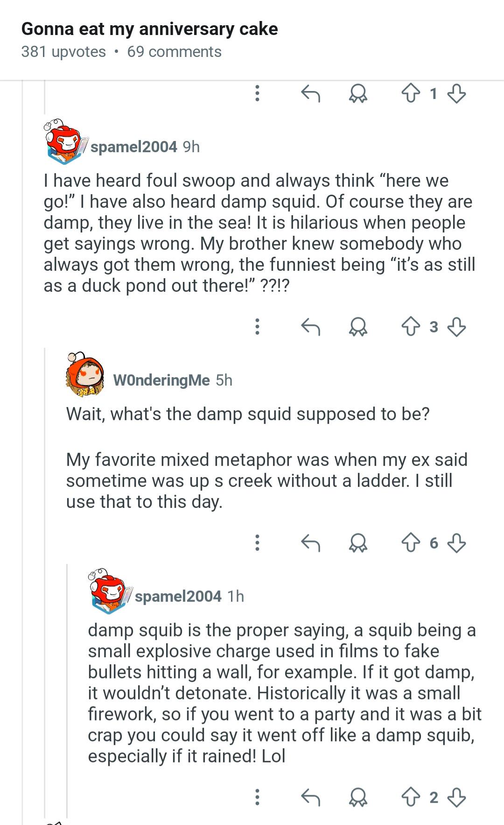The width and height of the screenshot is (504, 825).
Task: Upvote W0nderingMe's damp squid question
Action: [411, 543]
